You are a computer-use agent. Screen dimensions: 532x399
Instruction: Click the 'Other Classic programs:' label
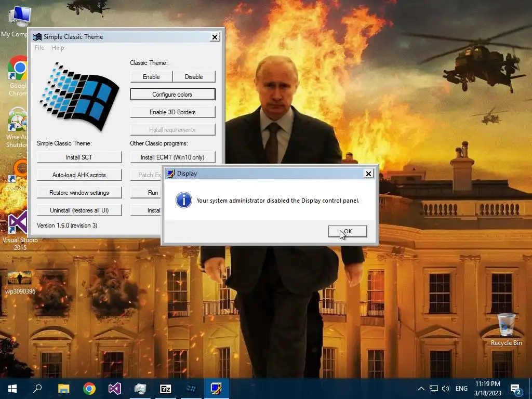(159, 143)
